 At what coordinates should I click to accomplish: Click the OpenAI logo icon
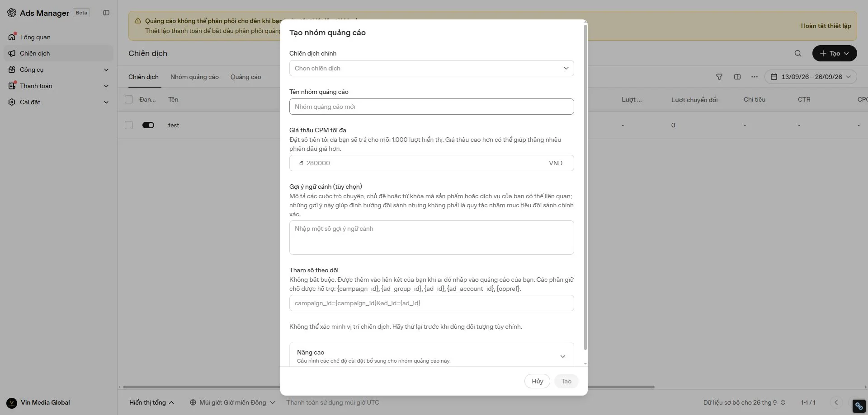click(x=12, y=13)
